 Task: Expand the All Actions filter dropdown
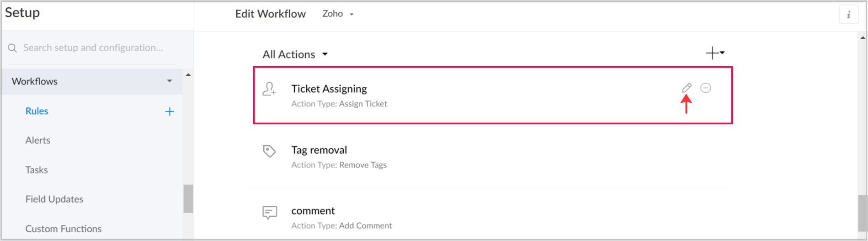point(295,54)
